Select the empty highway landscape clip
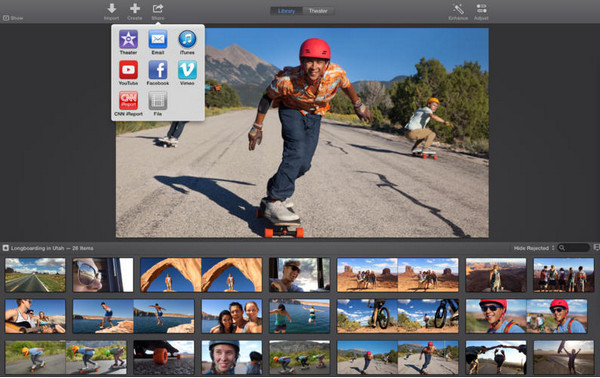The width and height of the screenshot is (600, 378). pyautogui.click(x=35, y=275)
